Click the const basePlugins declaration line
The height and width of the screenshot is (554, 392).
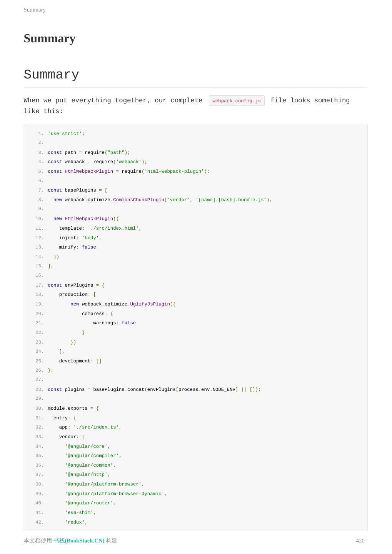coord(77,190)
